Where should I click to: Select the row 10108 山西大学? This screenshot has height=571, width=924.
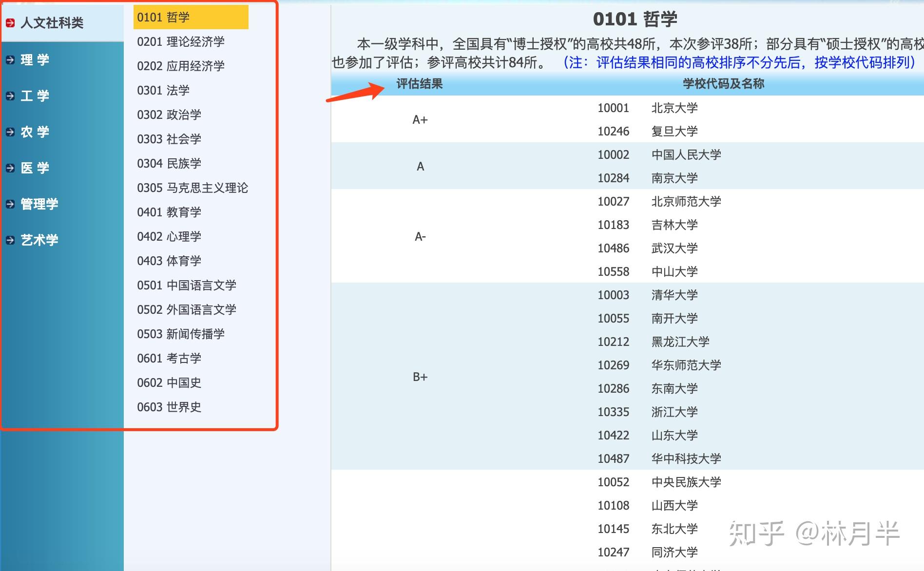(x=648, y=505)
